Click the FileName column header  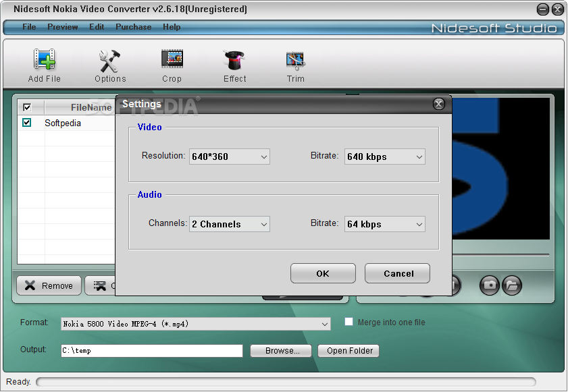click(x=80, y=107)
